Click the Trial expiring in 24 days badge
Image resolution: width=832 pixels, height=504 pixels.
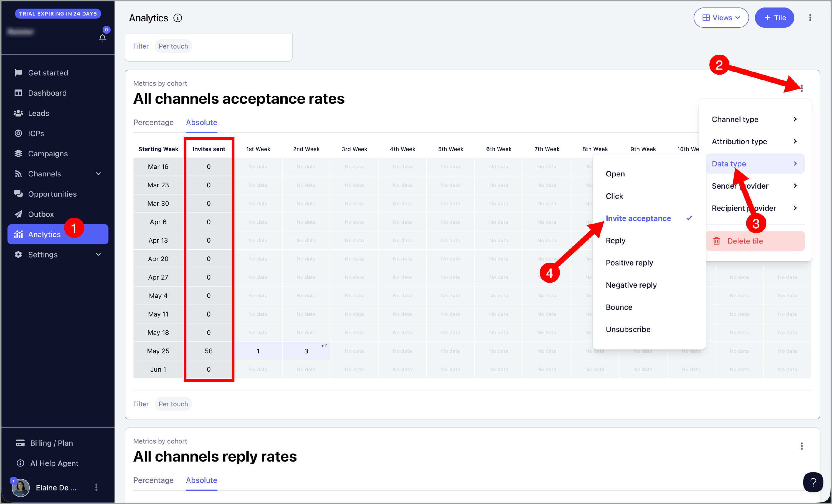(x=58, y=14)
